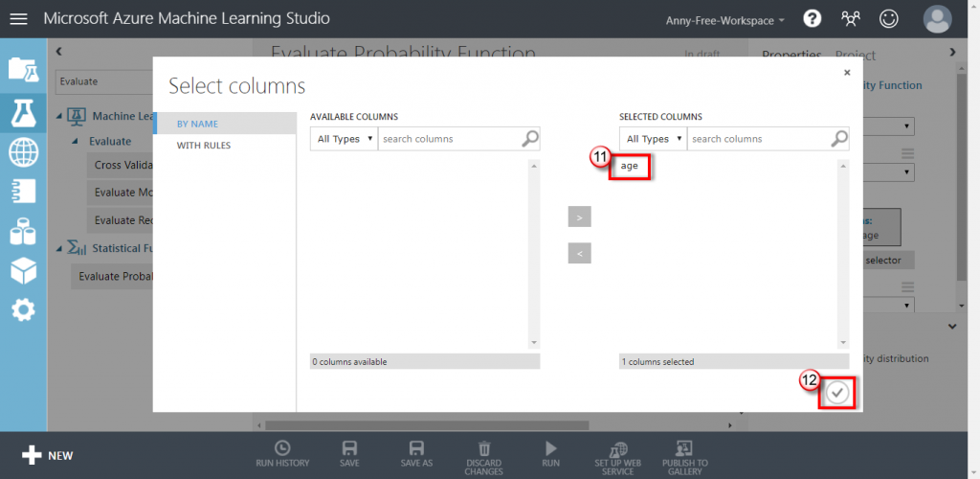Collapse the quick help section chevron
980x479 pixels.
click(x=952, y=327)
